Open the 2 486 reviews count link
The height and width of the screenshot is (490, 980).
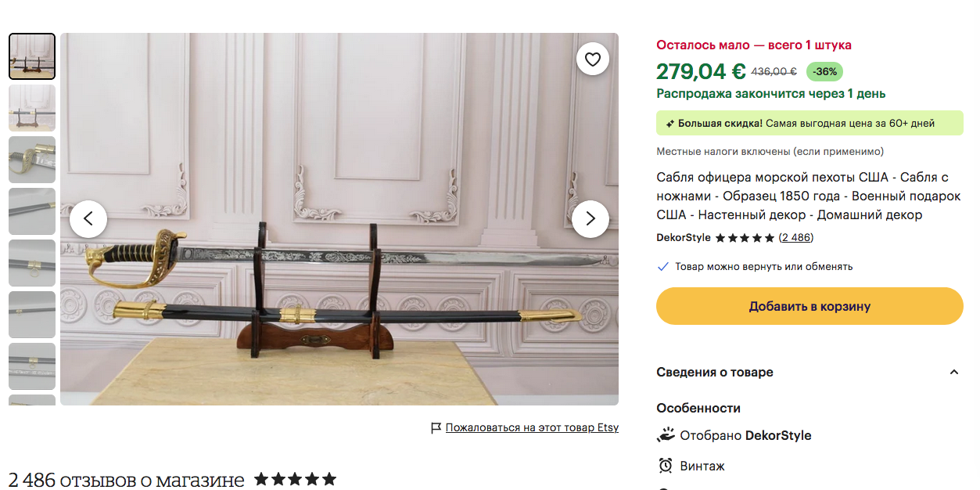(797, 238)
